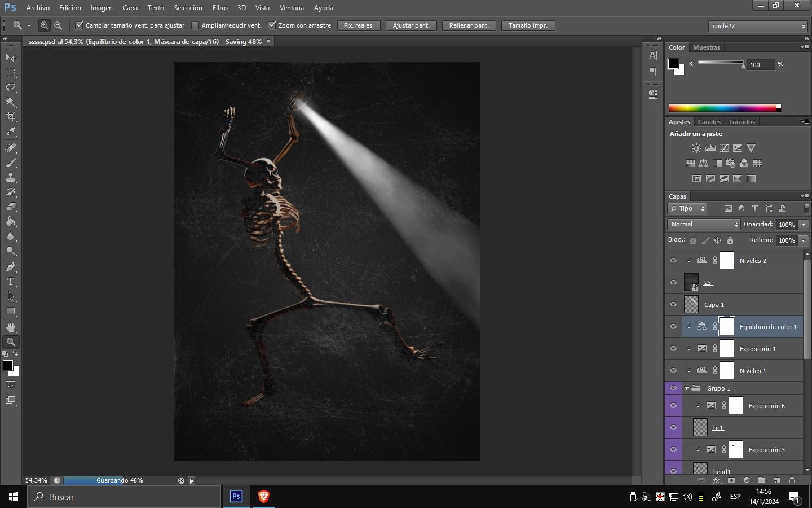The height and width of the screenshot is (508, 812).
Task: Collapse the Grupo 1 folder
Action: (686, 388)
